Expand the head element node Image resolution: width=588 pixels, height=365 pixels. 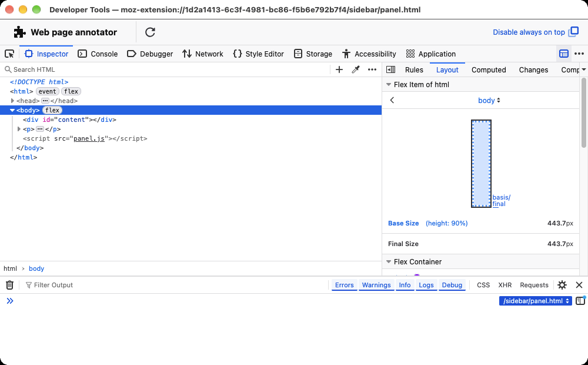[x=12, y=101]
